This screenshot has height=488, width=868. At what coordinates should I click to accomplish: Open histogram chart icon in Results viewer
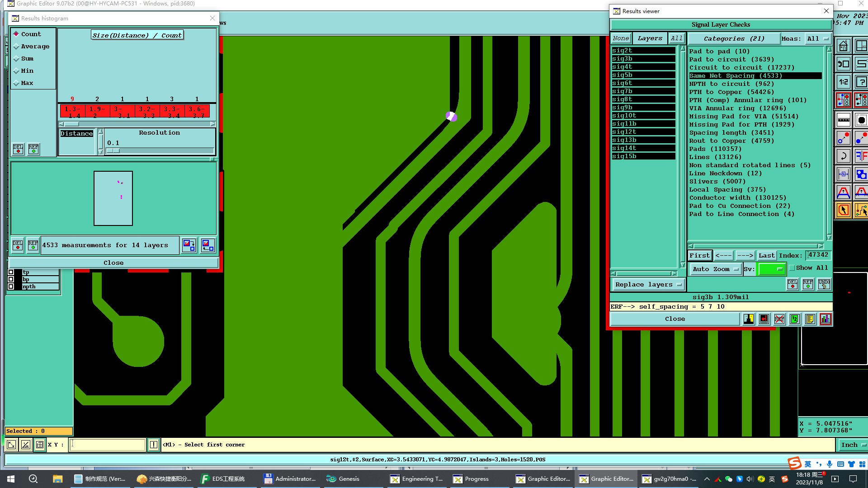point(825,319)
